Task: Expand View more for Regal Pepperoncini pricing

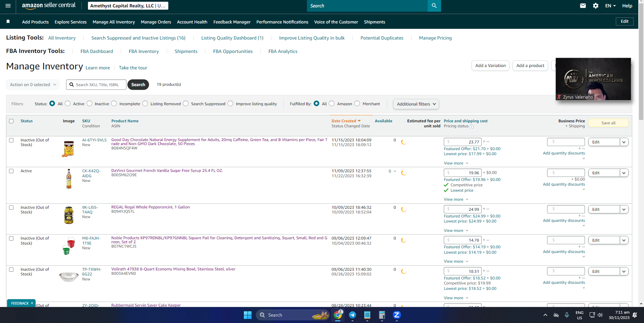Action: coord(456,231)
